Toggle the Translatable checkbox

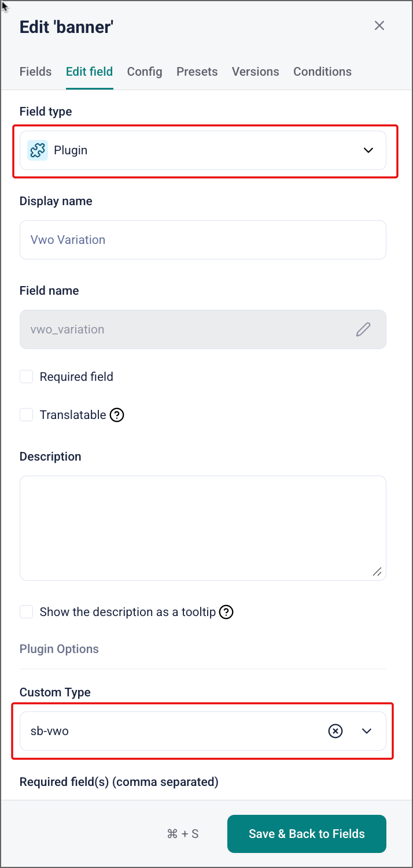pos(27,415)
